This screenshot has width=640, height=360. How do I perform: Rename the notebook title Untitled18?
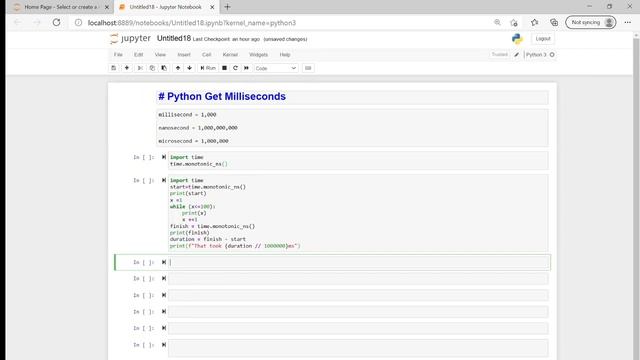coord(174,38)
